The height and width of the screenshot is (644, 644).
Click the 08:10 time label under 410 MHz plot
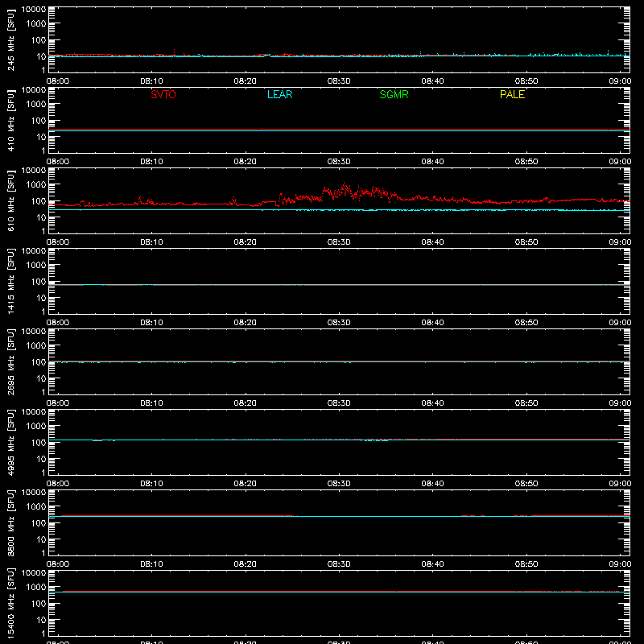pyautogui.click(x=151, y=162)
